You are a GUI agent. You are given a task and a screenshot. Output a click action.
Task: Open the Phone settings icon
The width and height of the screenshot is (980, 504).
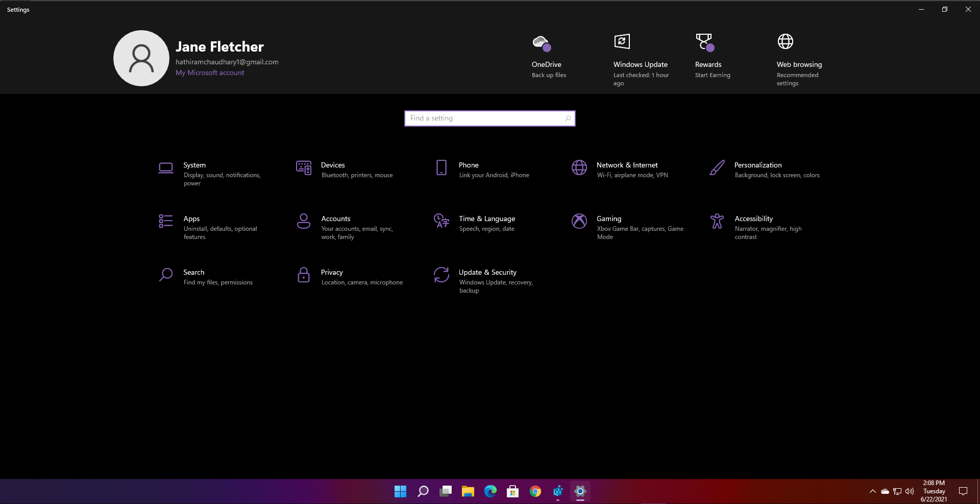coord(442,167)
